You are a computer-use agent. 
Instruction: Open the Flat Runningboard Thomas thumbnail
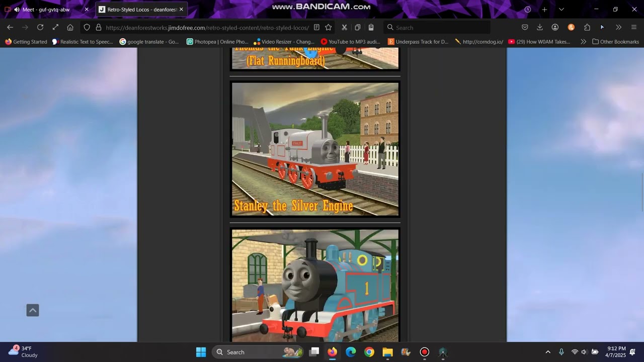click(x=315, y=59)
